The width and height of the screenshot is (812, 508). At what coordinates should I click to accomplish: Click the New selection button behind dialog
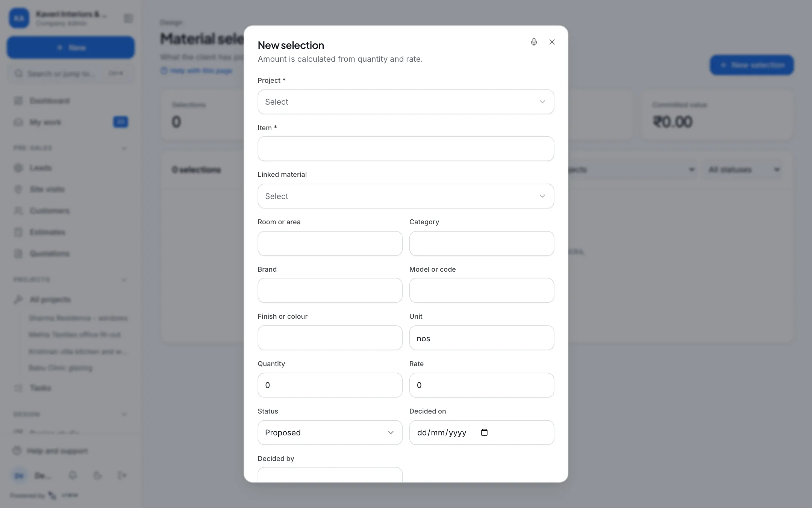coord(751,65)
